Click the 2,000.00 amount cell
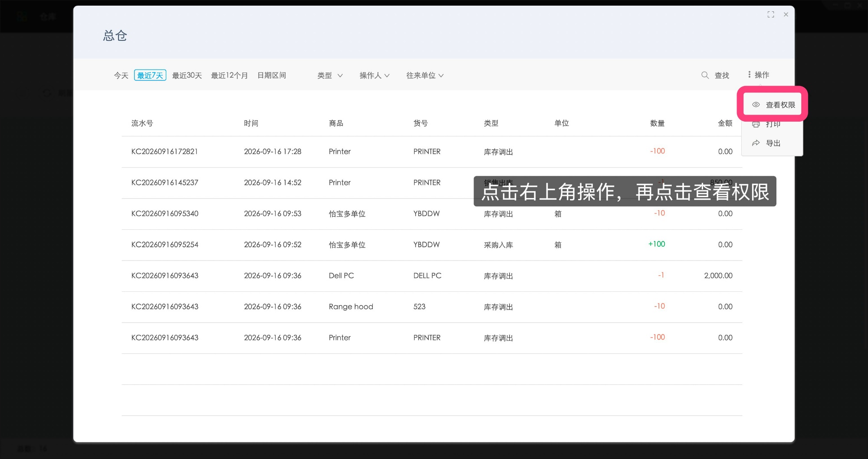The image size is (868, 459). tap(718, 276)
